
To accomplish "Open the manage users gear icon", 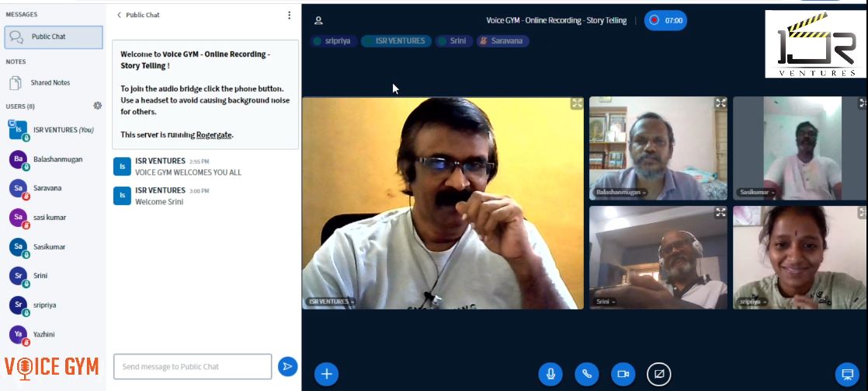I will tap(97, 106).
